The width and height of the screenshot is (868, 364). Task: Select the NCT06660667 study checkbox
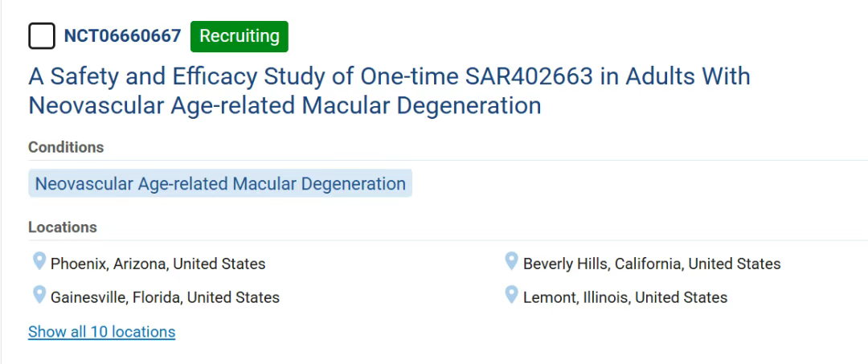pos(42,36)
